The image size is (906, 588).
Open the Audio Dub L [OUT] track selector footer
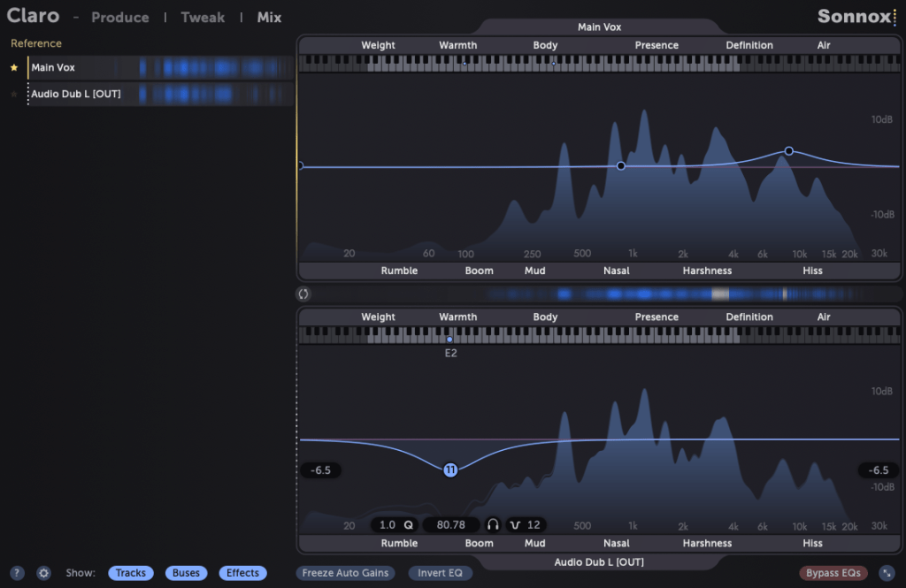tap(599, 562)
